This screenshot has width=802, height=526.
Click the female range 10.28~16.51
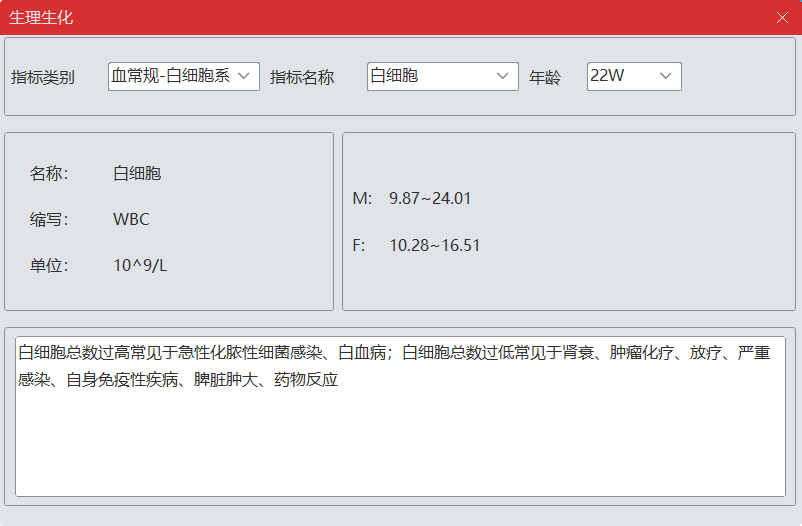[435, 245]
